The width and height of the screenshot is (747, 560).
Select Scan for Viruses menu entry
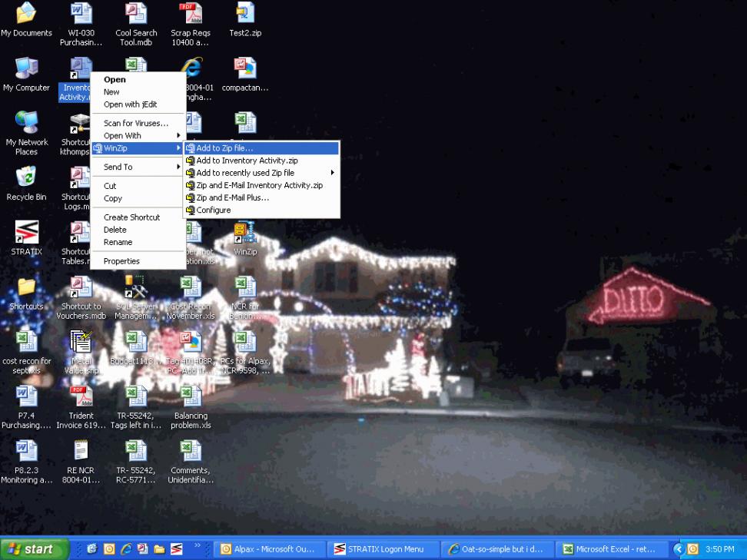click(135, 123)
